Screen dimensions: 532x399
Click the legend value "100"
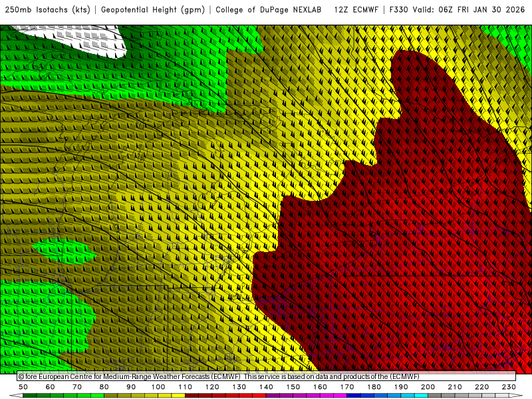158,387
